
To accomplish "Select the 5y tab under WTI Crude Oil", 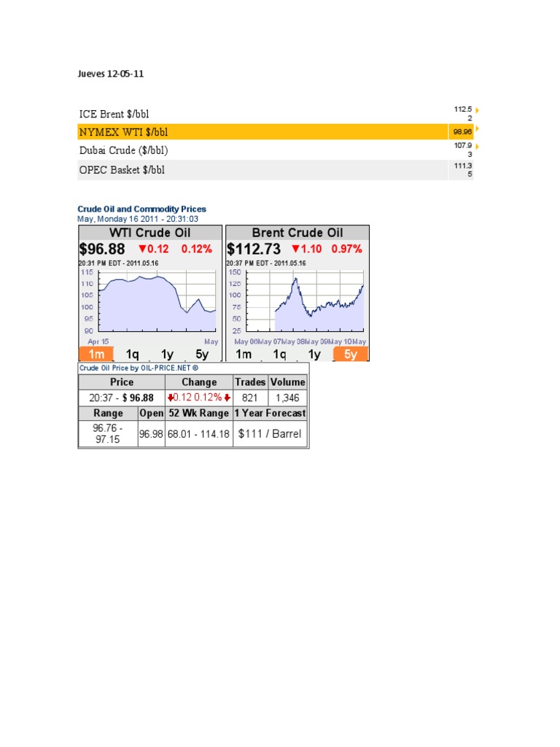I will coord(202,354).
